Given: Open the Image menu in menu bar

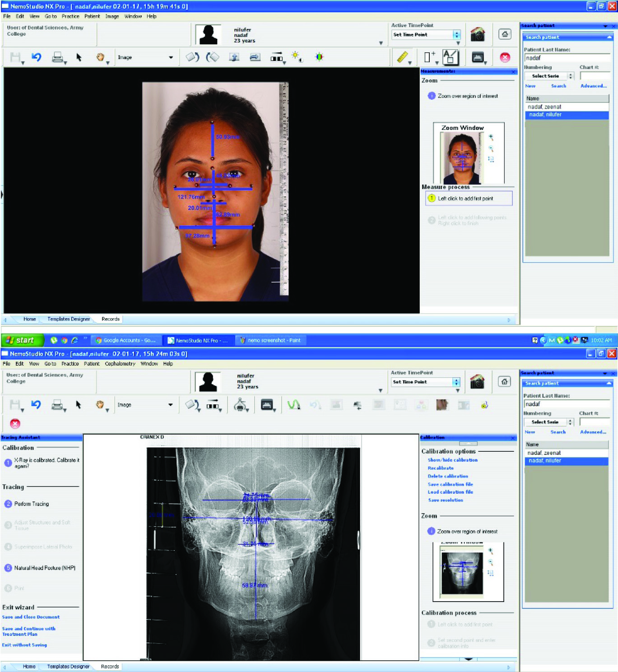Looking at the screenshot, I should 112,16.
